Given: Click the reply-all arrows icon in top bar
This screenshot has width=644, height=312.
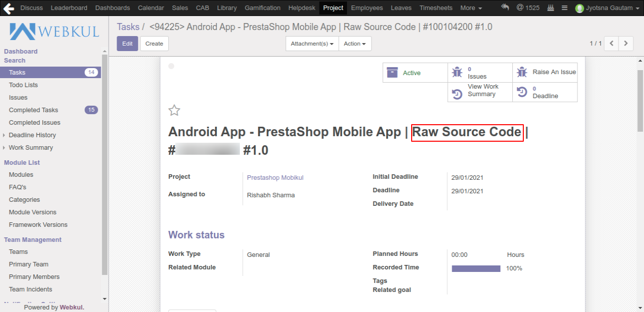Looking at the screenshot, I should point(505,8).
